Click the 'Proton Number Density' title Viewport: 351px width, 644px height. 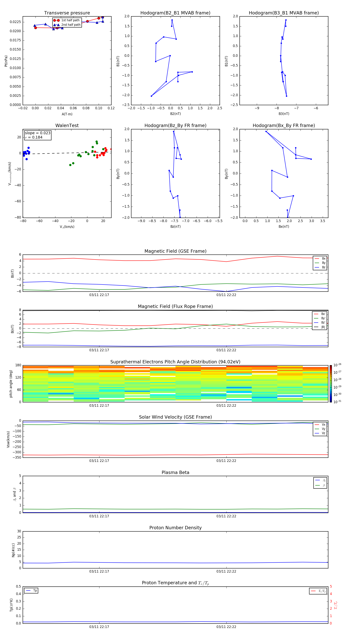175,528
